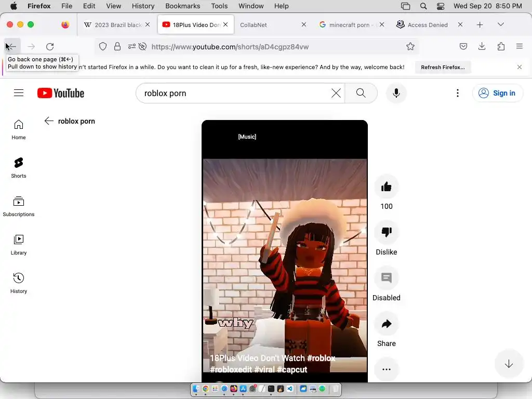Open a new tab
The height and width of the screenshot is (399, 532).
pyautogui.click(x=480, y=25)
